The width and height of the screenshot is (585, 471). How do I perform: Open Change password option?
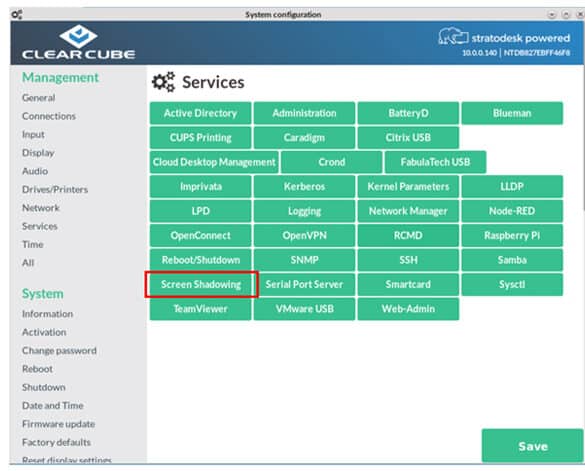(59, 350)
